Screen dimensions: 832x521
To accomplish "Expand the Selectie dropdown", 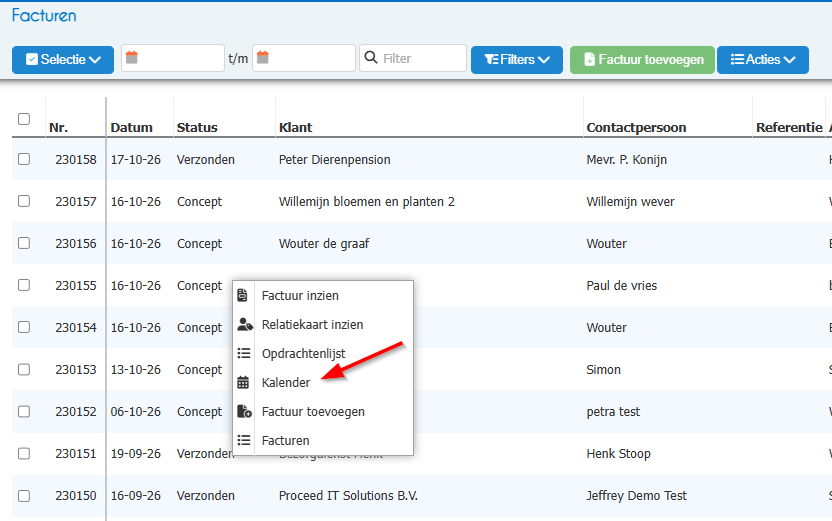I will pyautogui.click(x=63, y=59).
